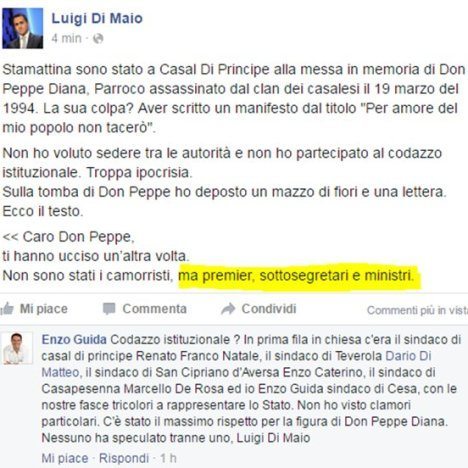Like the post with Mi piace
The width and height of the screenshot is (468, 468).
click(x=44, y=309)
